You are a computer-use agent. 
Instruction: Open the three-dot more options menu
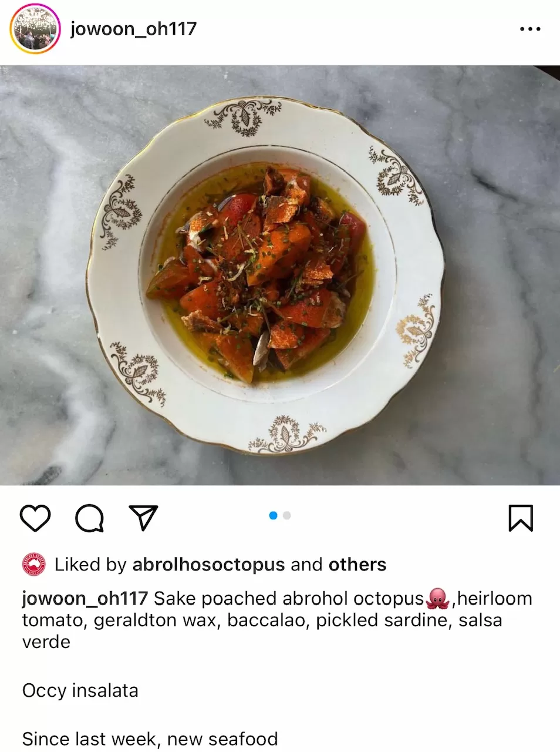[x=530, y=29]
